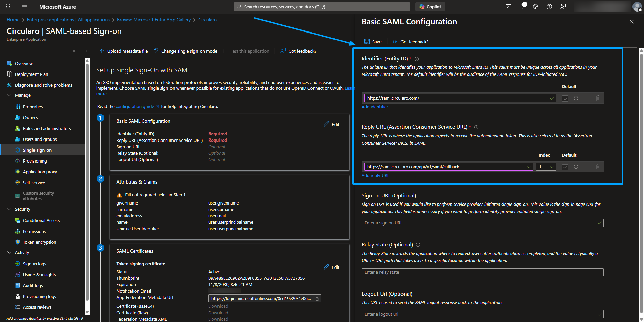Delete the identifier entry with trash icon
Screen dimensions: 644x322
pos(598,98)
